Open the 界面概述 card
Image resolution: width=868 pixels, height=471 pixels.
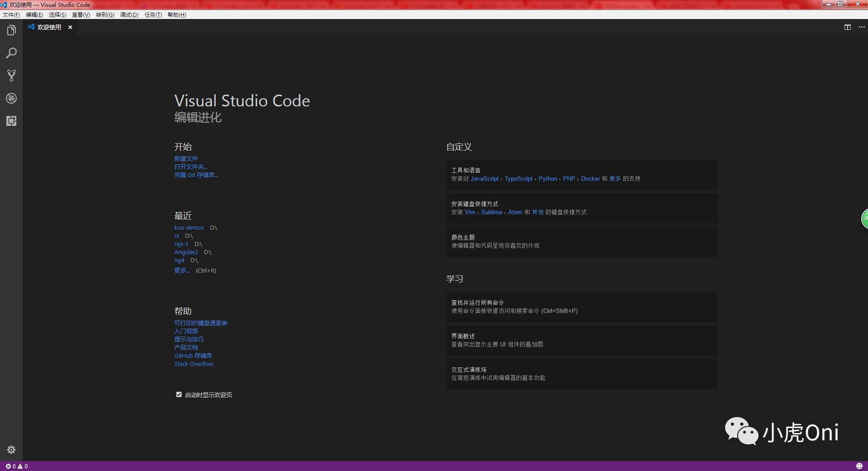click(582, 341)
